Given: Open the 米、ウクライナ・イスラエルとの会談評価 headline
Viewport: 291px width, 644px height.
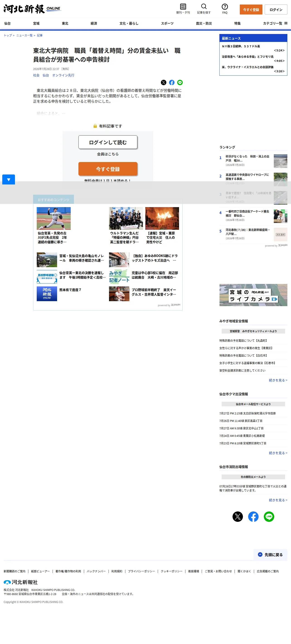Looking at the screenshot, I should (x=248, y=67).
